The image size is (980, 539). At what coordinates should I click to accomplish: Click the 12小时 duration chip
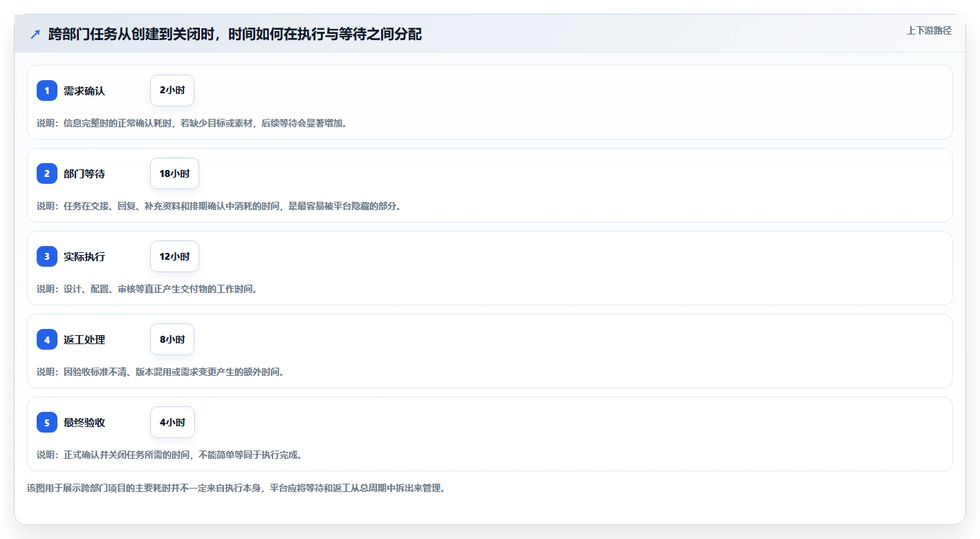point(174,256)
